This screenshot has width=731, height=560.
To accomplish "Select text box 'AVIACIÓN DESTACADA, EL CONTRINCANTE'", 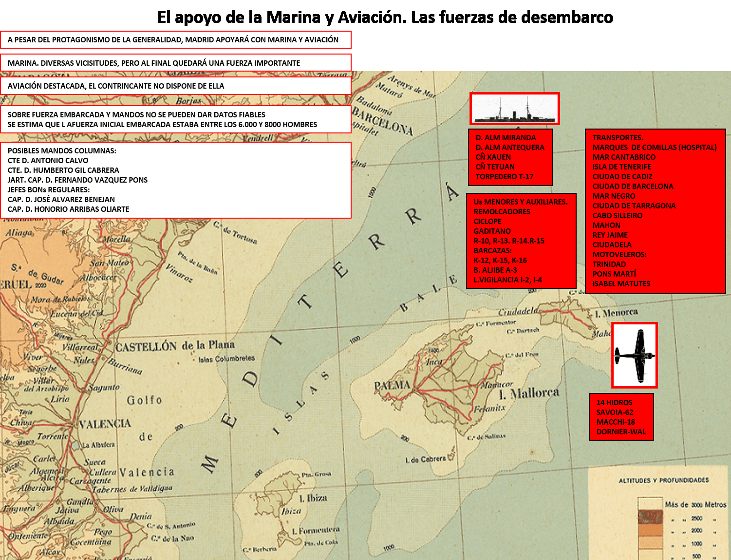I will [175, 86].
